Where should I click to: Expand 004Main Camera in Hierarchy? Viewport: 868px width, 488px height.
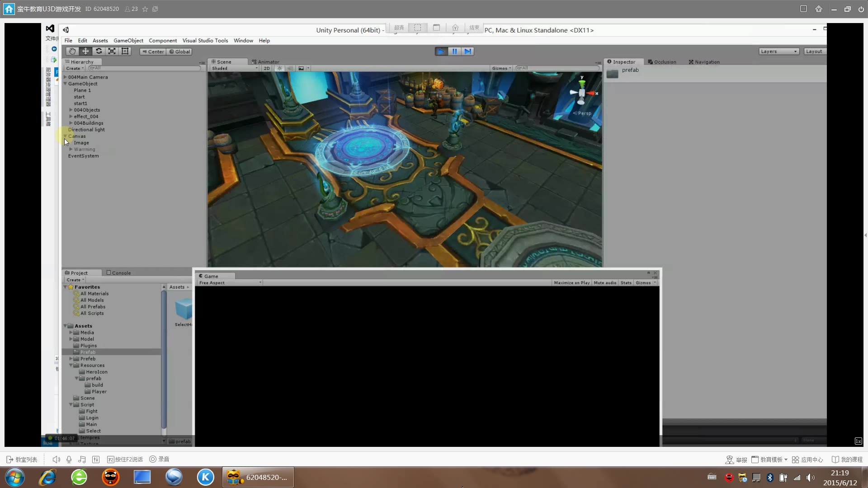[x=65, y=77]
